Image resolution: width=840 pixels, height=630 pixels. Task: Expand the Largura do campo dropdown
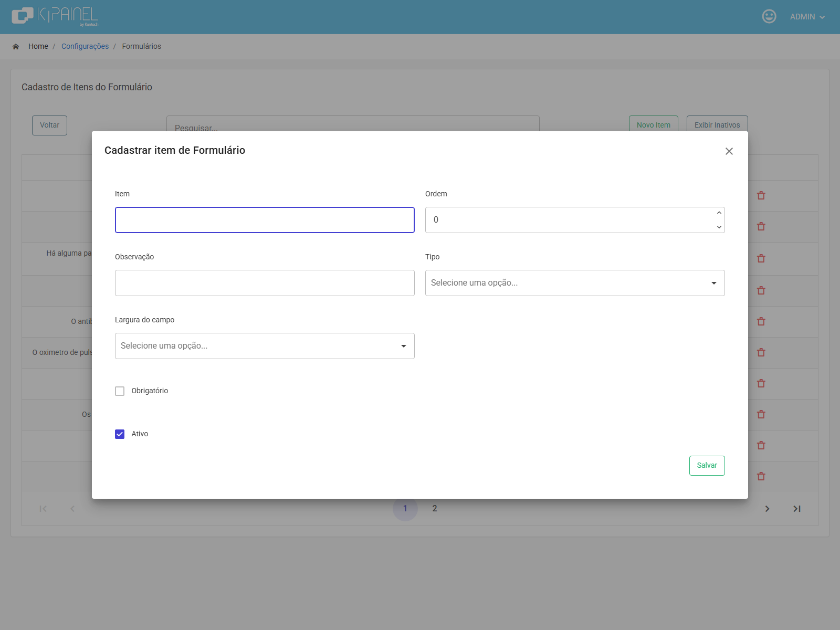pos(265,346)
